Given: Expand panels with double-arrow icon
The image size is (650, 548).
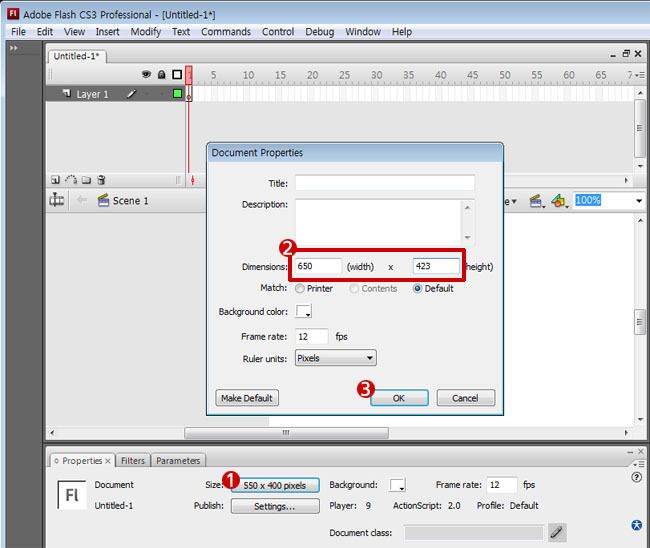Looking at the screenshot, I should 14,48.
